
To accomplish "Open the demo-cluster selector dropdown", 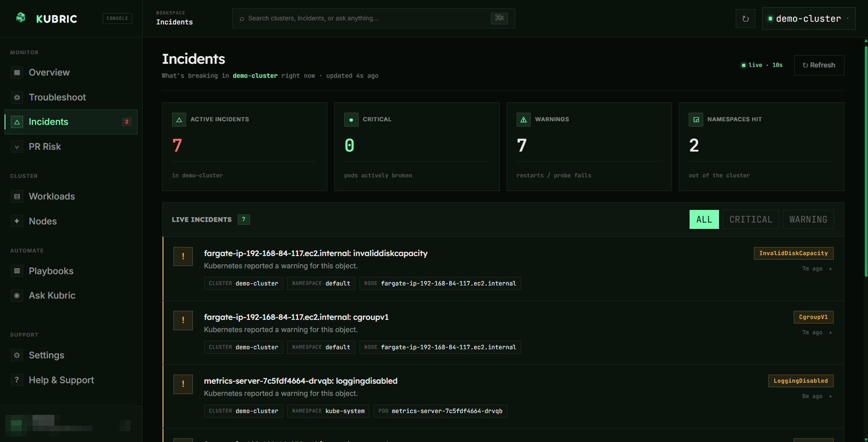I will click(x=809, y=19).
